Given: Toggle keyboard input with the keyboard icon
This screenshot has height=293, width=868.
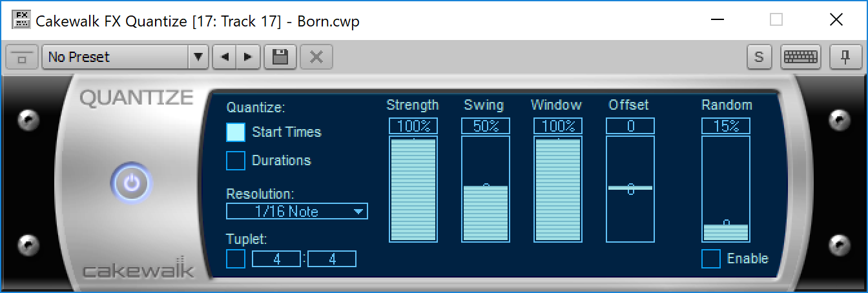Looking at the screenshot, I should [x=800, y=57].
